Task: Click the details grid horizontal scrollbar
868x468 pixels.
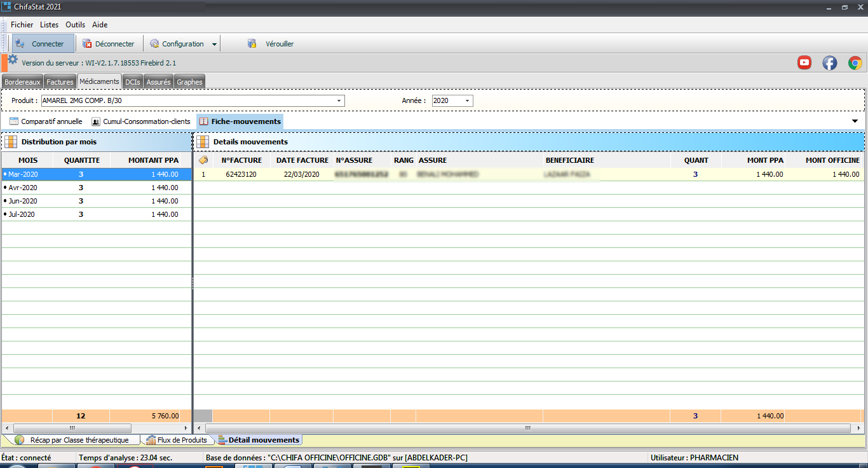Action: pyautogui.click(x=527, y=429)
